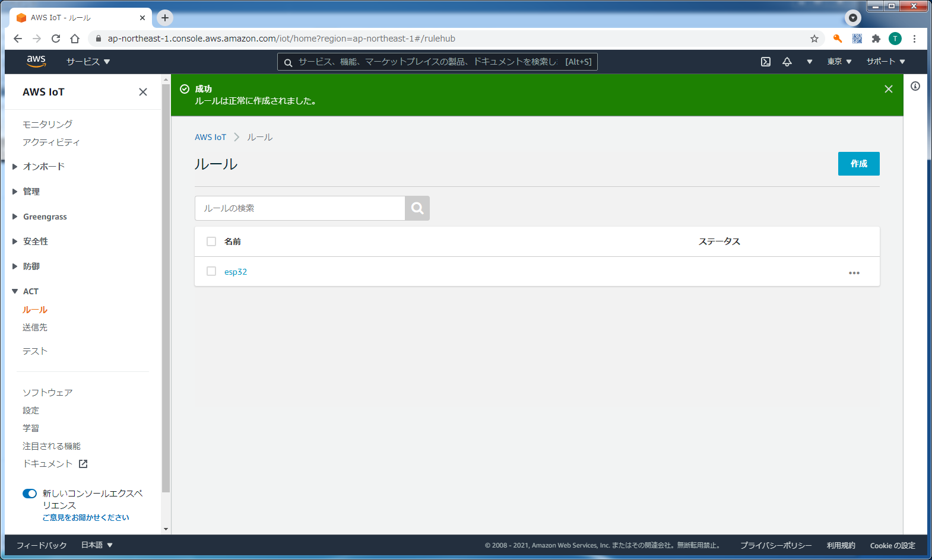Image resolution: width=932 pixels, height=560 pixels.
Task: Select ルール in the ACT menu
Action: click(x=35, y=310)
